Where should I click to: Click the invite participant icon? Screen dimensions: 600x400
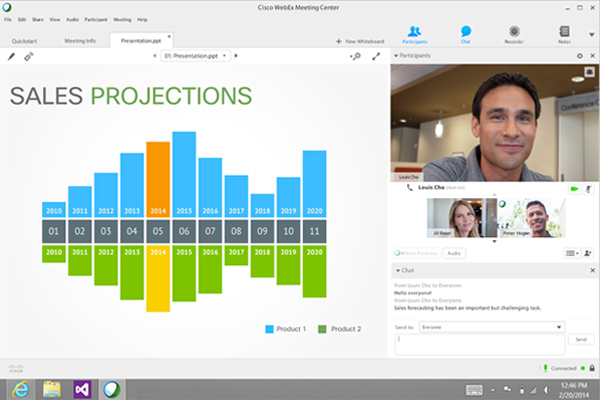(x=587, y=254)
